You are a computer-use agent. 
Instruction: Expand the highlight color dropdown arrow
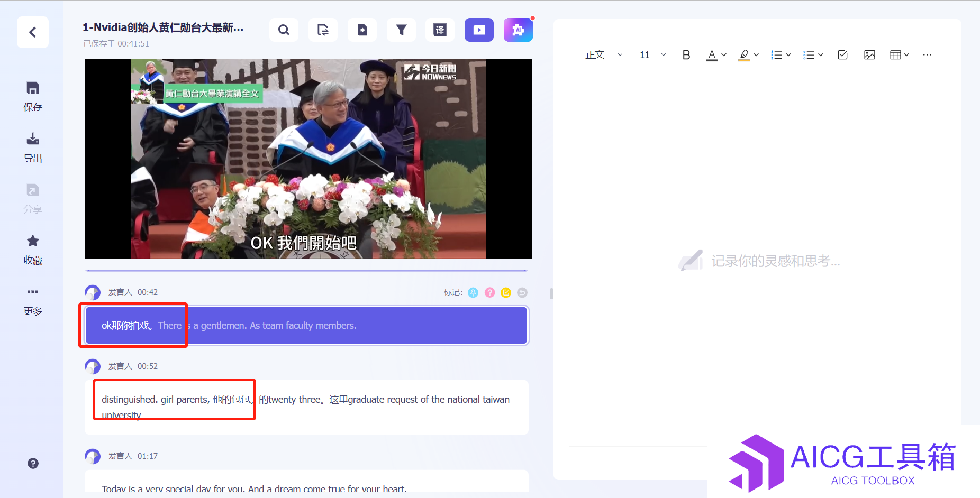coord(756,55)
